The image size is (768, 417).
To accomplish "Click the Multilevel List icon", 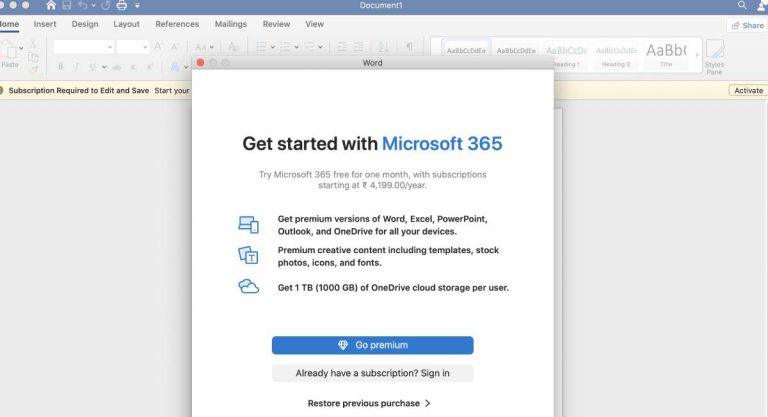I will pyautogui.click(x=310, y=47).
